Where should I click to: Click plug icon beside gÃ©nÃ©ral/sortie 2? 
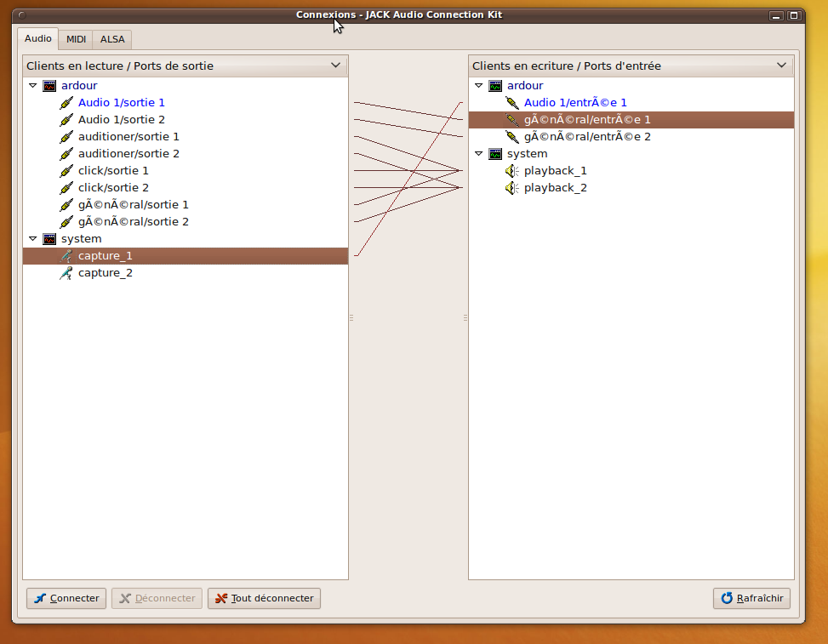coord(66,222)
